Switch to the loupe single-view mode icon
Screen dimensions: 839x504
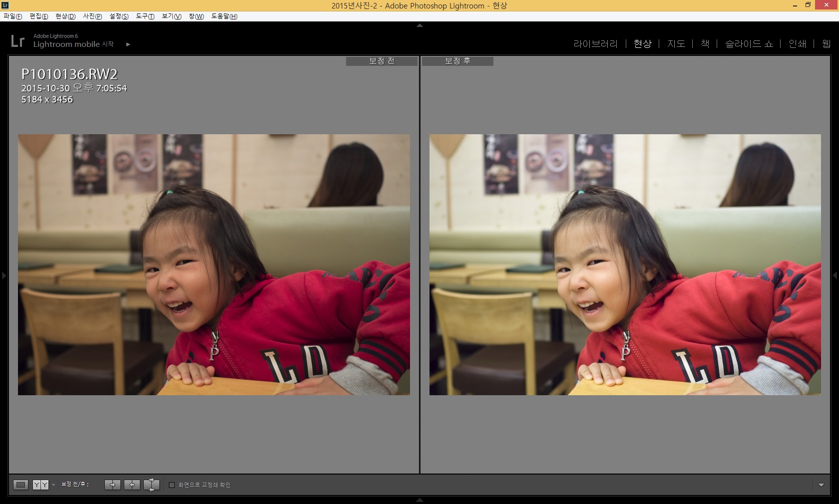[x=20, y=485]
